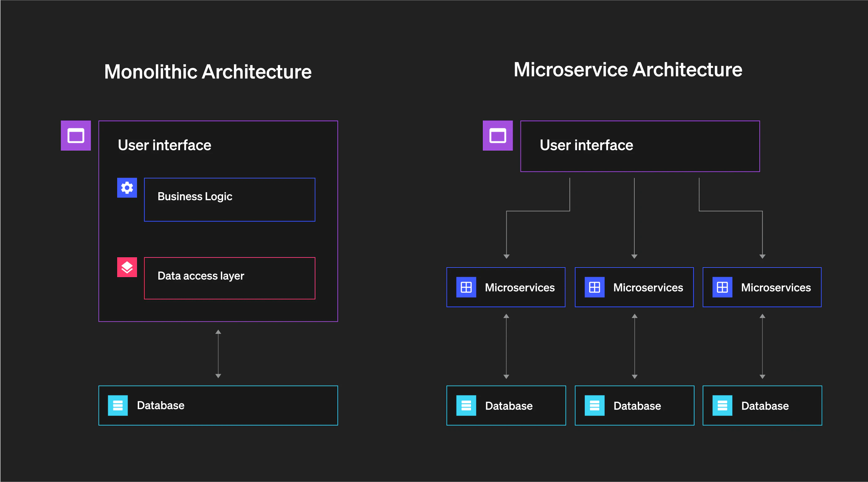
Task: Click the database icon in the middle microservice Database box
Action: pos(594,405)
